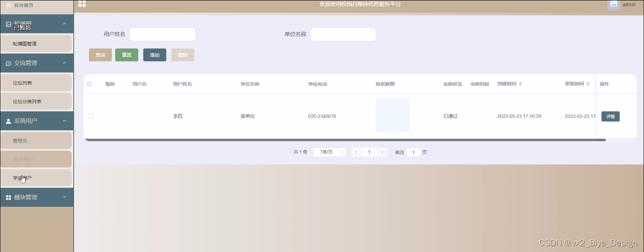
Task: Focus the 用户姓名 input field
Action: tap(162, 34)
